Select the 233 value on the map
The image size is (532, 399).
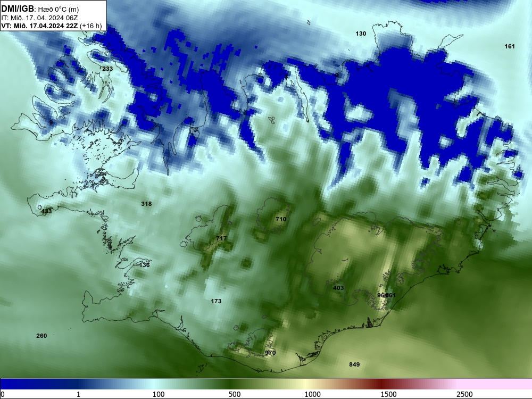(x=107, y=69)
